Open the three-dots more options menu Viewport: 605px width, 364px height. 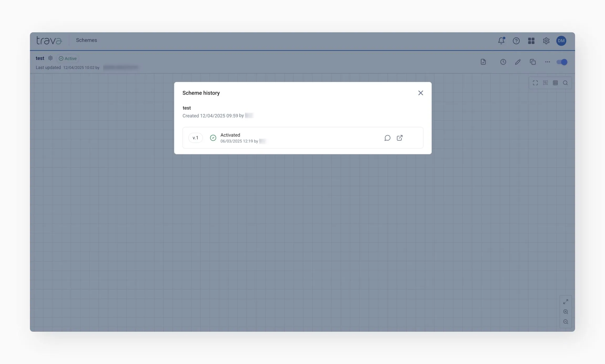[x=547, y=62]
